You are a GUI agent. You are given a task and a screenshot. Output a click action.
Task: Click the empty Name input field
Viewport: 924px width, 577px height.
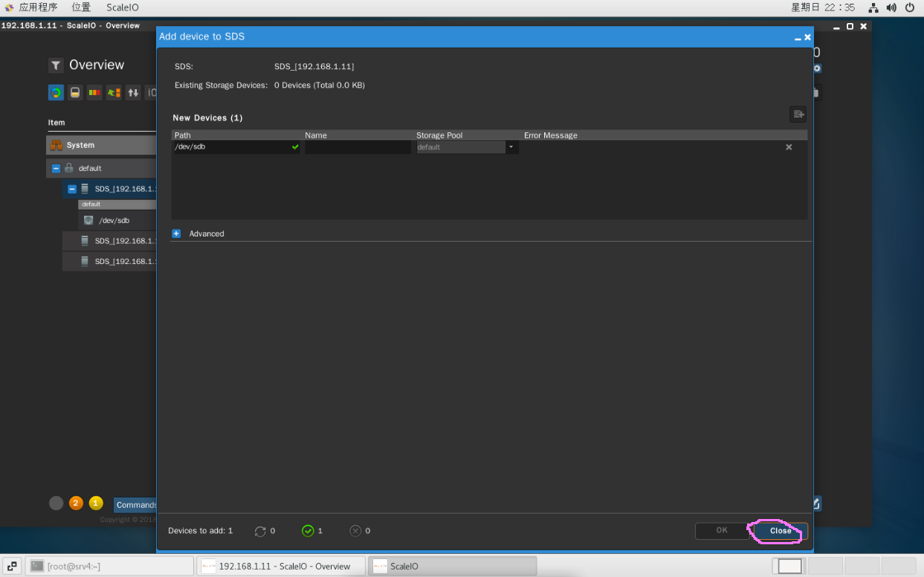[x=358, y=147]
